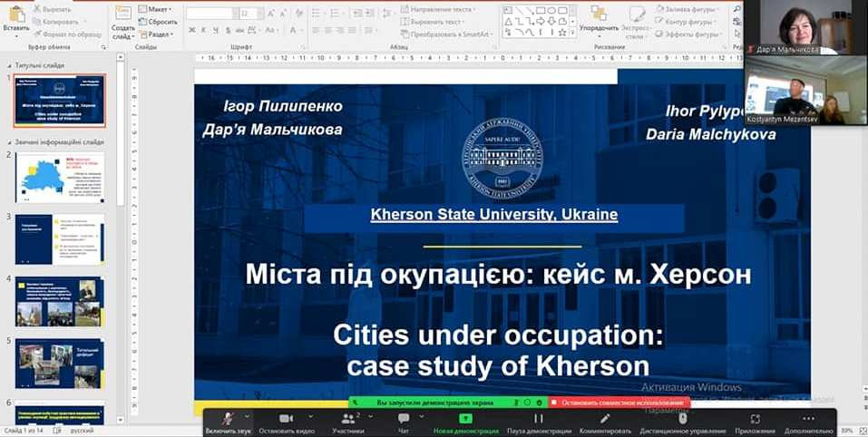Screen dimensions: 868x437
Task: Select slide 2 thumbnail with map
Action: (60, 178)
